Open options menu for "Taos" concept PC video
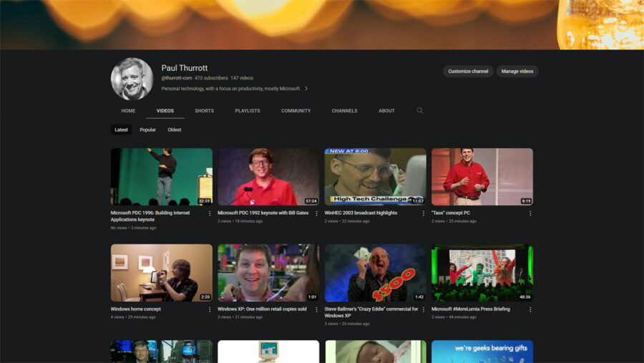Screen dimensions: 644x363 tap(530, 213)
